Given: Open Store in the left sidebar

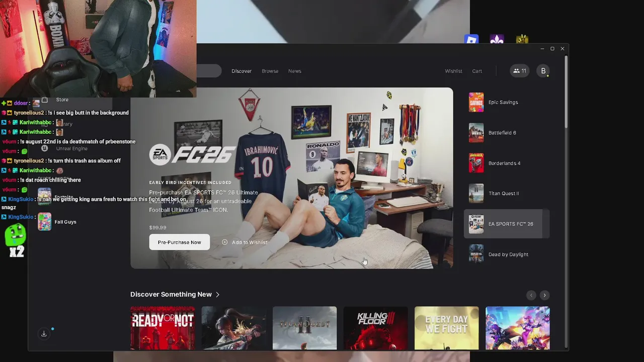Looking at the screenshot, I should (x=62, y=100).
